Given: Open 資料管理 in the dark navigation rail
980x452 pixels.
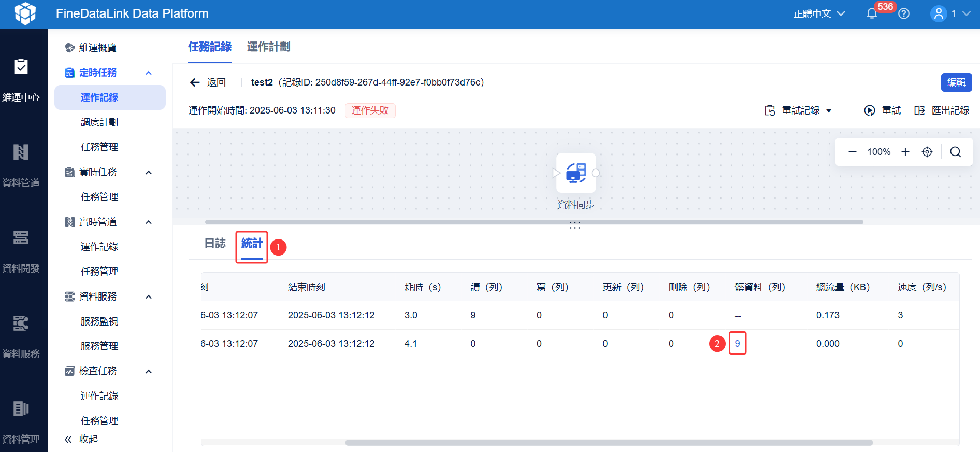Looking at the screenshot, I should click(x=21, y=422).
